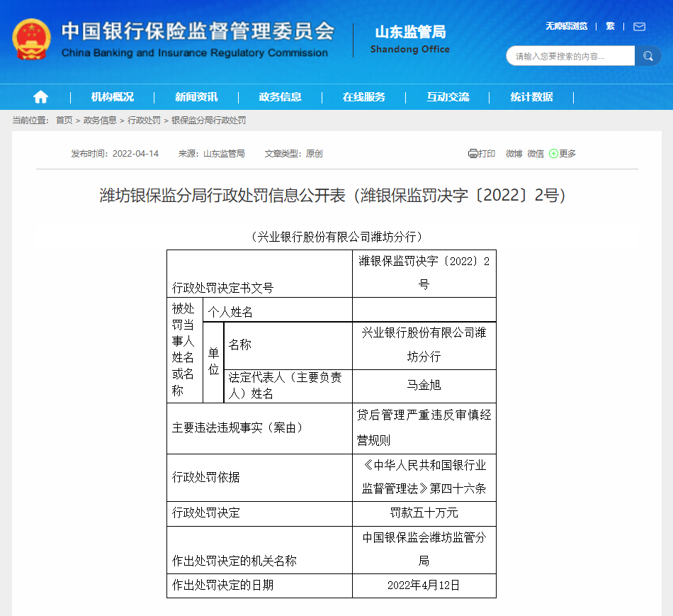Click the 法定代表人 label cell
673x616 pixels.
(x=288, y=386)
